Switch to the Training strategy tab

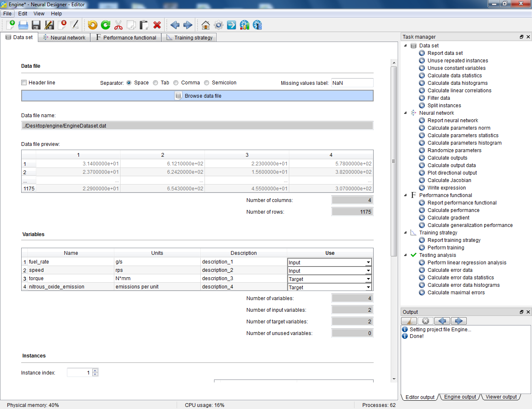189,37
